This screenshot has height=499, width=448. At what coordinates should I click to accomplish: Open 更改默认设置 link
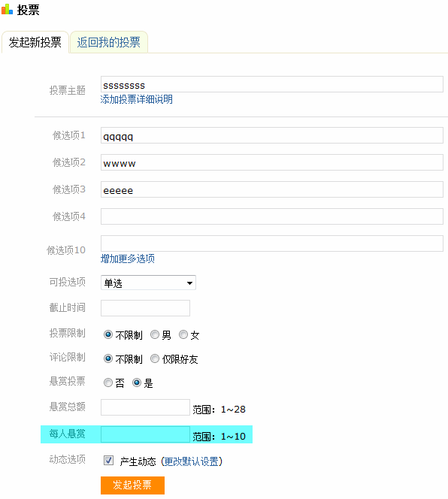point(192,461)
